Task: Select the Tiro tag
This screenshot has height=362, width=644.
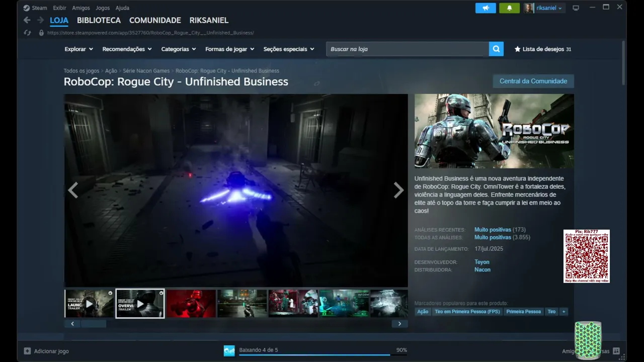Action: (x=551, y=312)
